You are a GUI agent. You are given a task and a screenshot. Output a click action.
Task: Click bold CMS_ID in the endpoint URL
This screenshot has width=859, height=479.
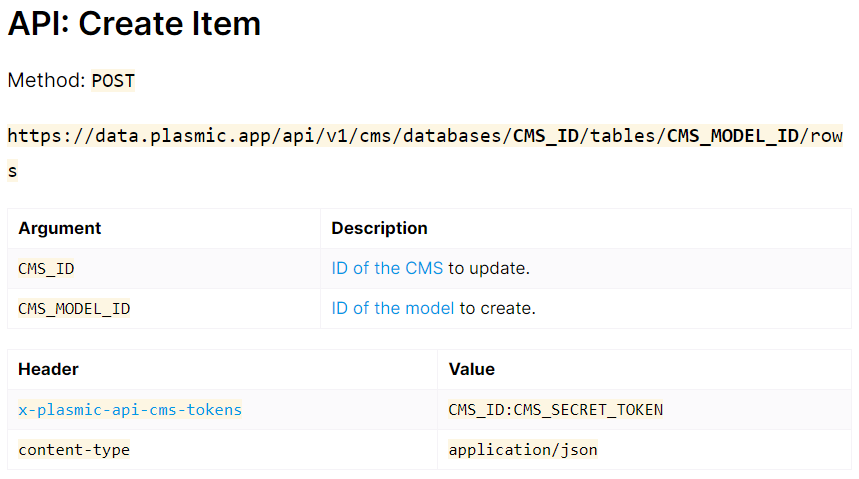click(546, 136)
